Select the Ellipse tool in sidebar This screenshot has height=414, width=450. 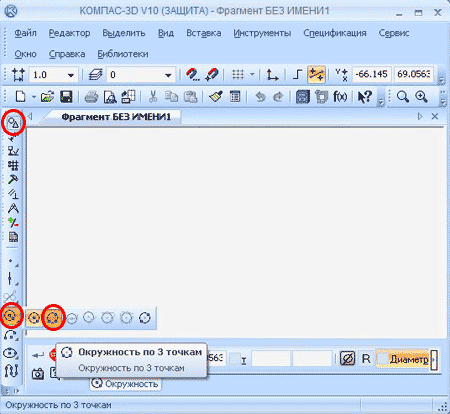11,353
